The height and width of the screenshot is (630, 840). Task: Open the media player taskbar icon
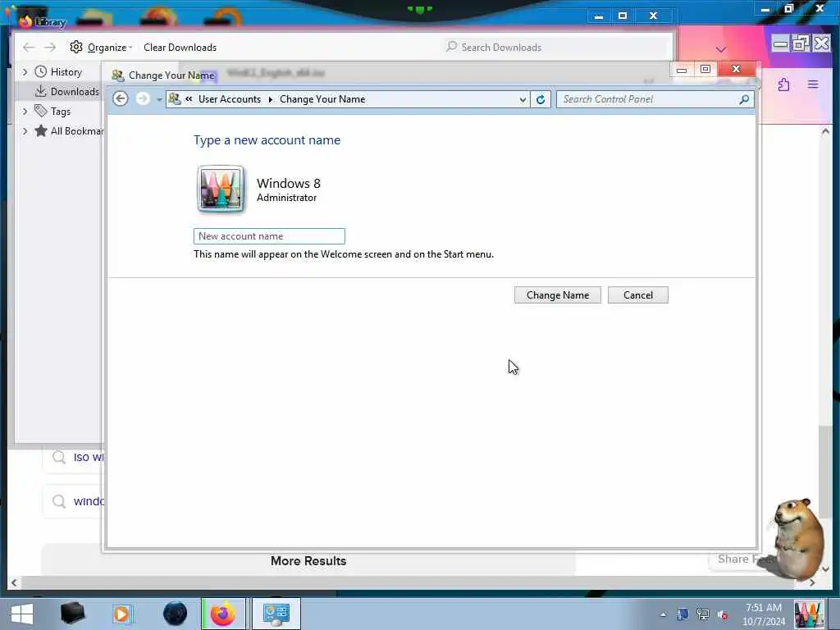click(x=122, y=614)
